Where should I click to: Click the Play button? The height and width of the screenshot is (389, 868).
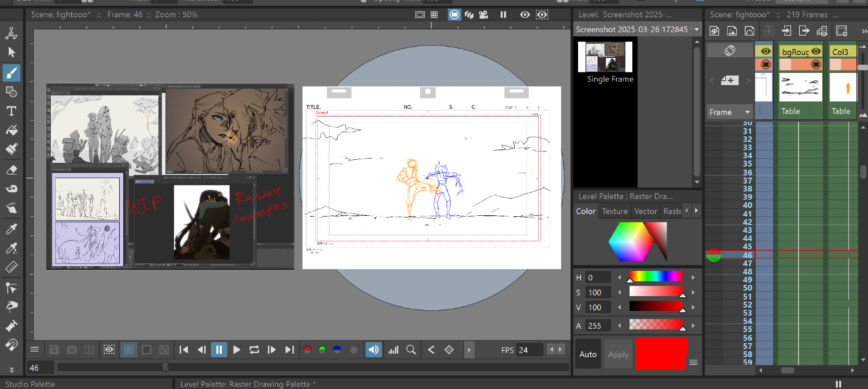tap(237, 350)
